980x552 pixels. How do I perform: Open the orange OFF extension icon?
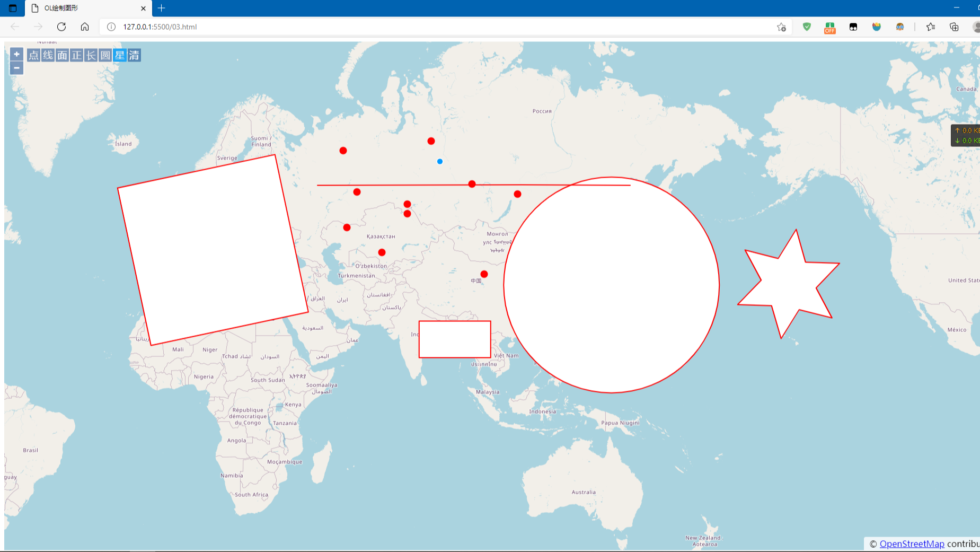click(830, 28)
